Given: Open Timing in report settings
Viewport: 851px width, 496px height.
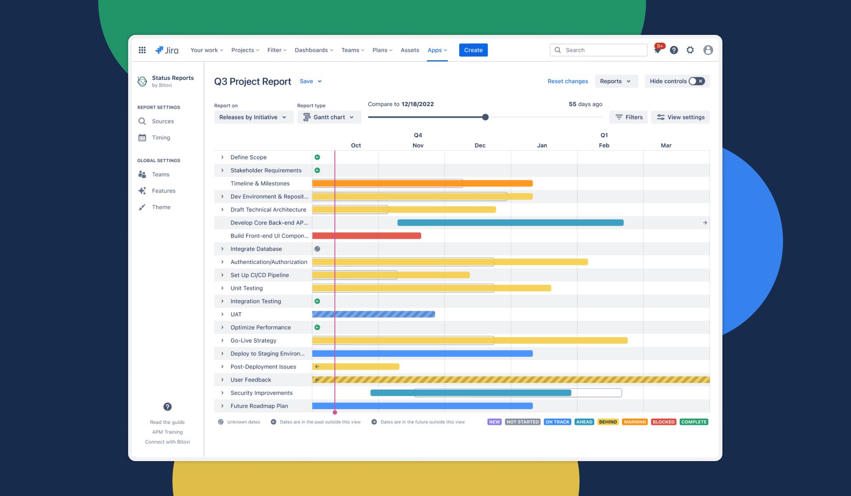Looking at the screenshot, I should [x=160, y=138].
